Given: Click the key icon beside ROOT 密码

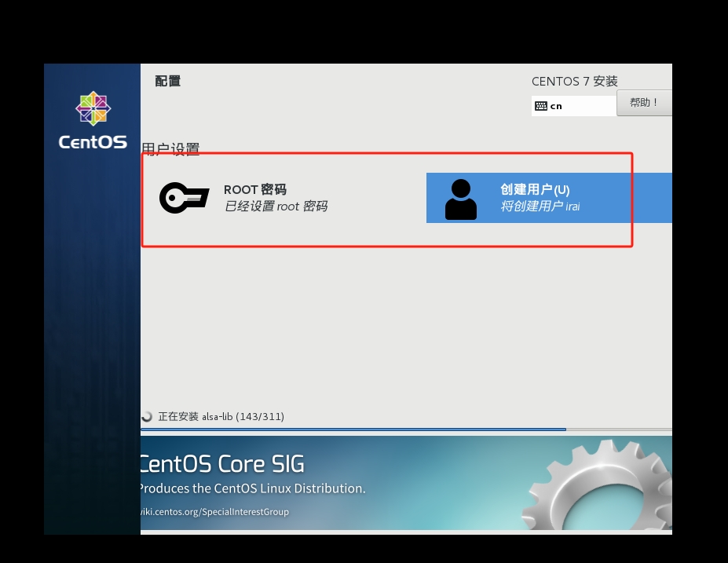Looking at the screenshot, I should 185,198.
